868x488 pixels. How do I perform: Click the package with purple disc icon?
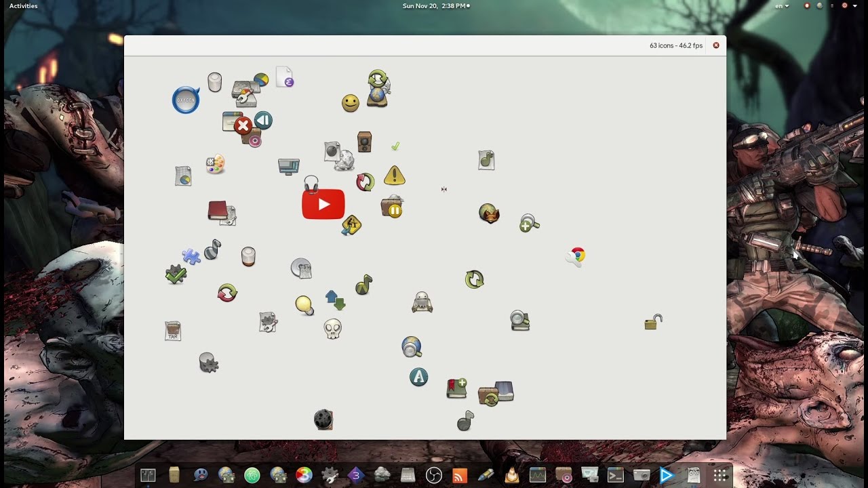(252, 138)
